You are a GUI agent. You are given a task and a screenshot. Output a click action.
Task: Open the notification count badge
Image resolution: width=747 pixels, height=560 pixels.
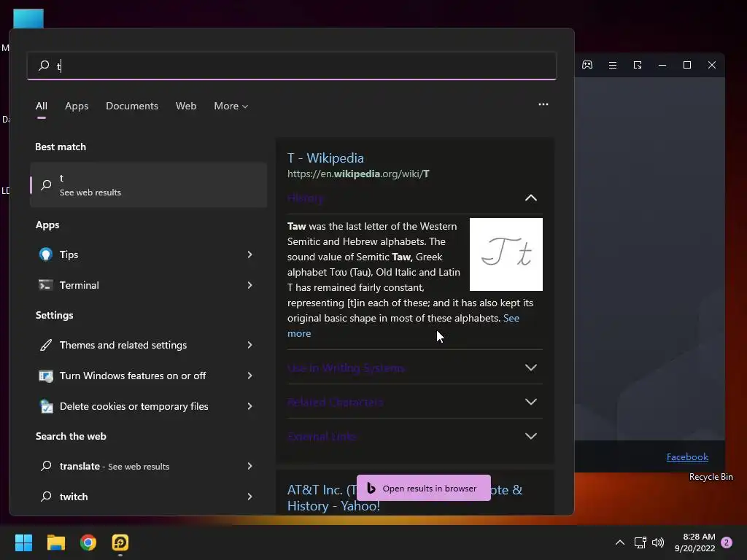[727, 542]
